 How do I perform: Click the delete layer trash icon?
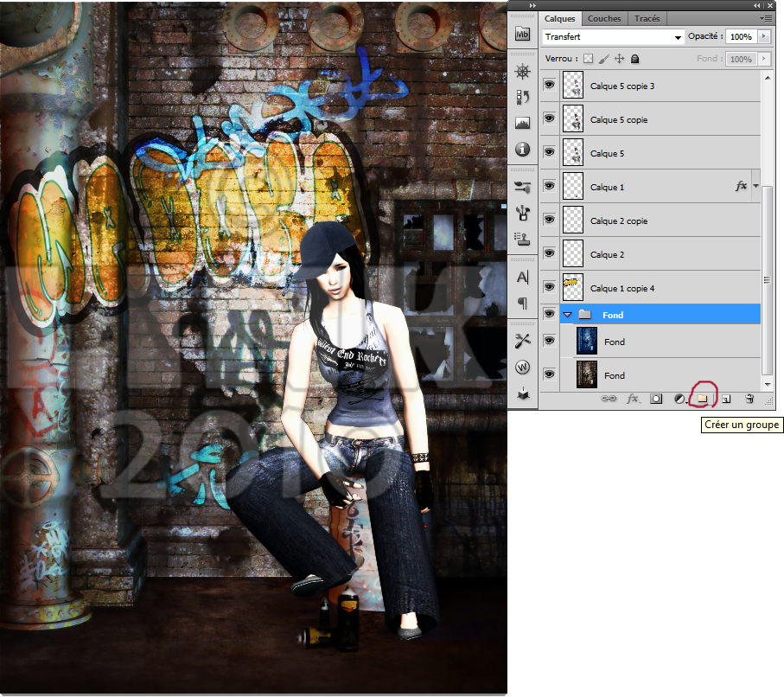(x=749, y=399)
